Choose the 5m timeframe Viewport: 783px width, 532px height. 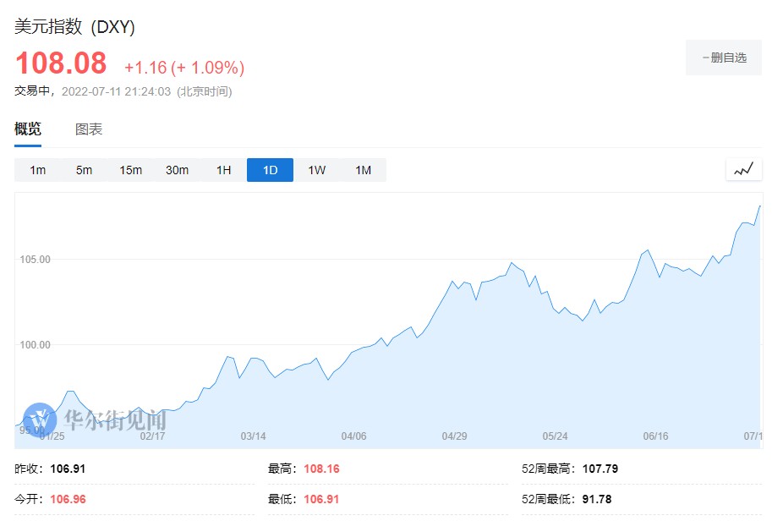point(84,170)
